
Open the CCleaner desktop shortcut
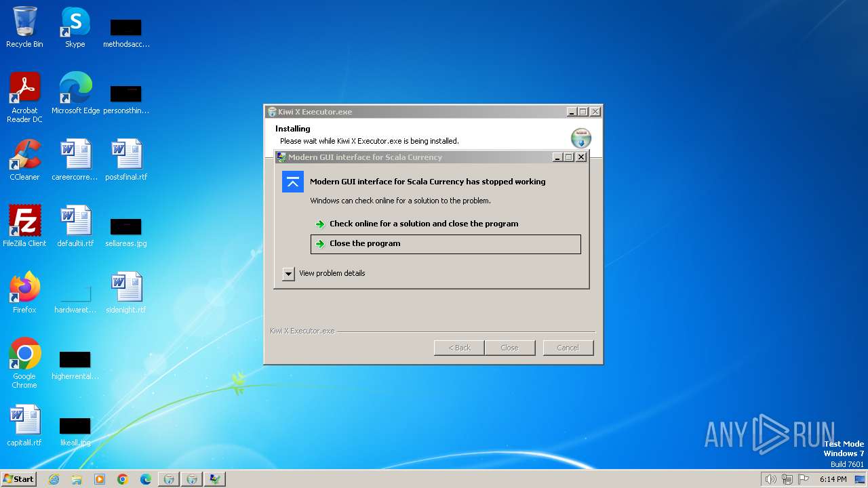[x=24, y=160]
